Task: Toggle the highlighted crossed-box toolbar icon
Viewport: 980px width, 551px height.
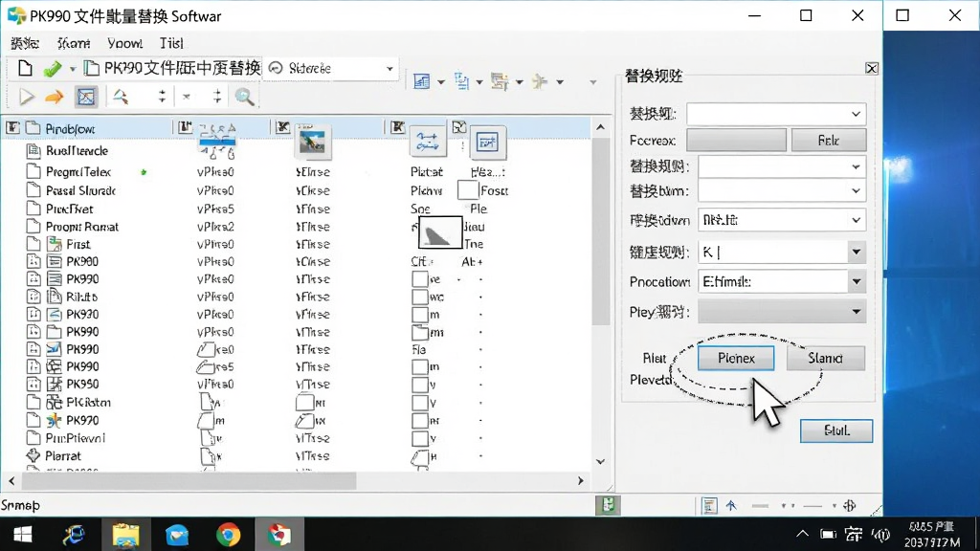Action: tap(86, 97)
